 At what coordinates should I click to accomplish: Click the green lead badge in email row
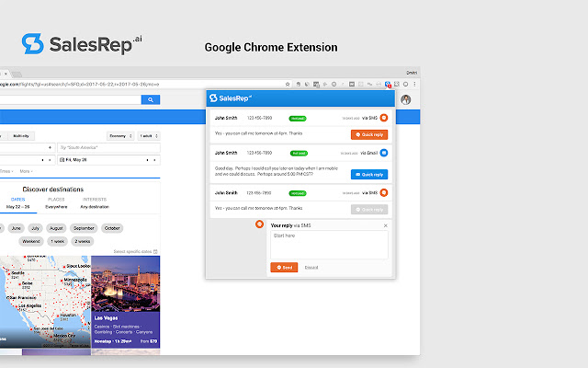click(299, 154)
